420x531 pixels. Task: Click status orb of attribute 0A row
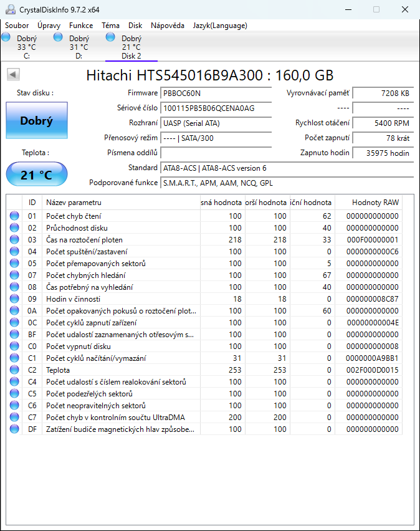click(14, 310)
